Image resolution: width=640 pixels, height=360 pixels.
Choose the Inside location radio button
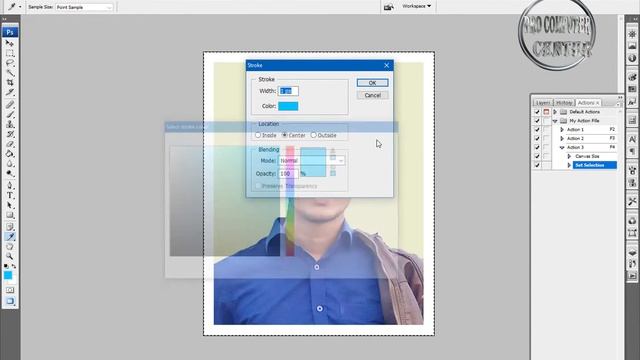click(x=258, y=135)
